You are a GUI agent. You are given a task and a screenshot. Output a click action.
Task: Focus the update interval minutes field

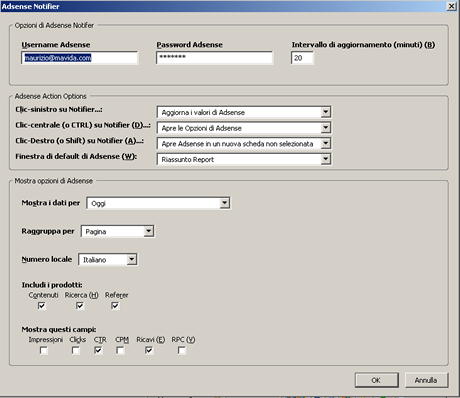click(302, 58)
